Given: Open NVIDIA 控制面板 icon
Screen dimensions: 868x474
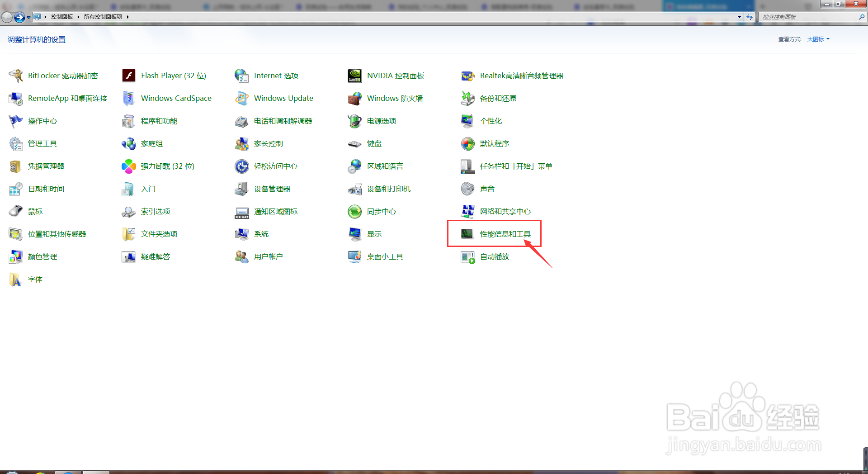Looking at the screenshot, I should 355,76.
